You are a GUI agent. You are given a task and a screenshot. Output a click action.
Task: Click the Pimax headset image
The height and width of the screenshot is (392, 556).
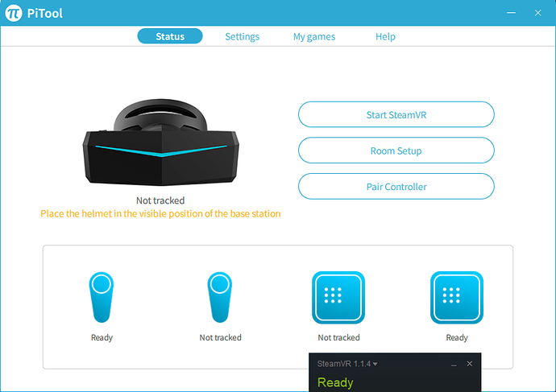click(x=160, y=142)
